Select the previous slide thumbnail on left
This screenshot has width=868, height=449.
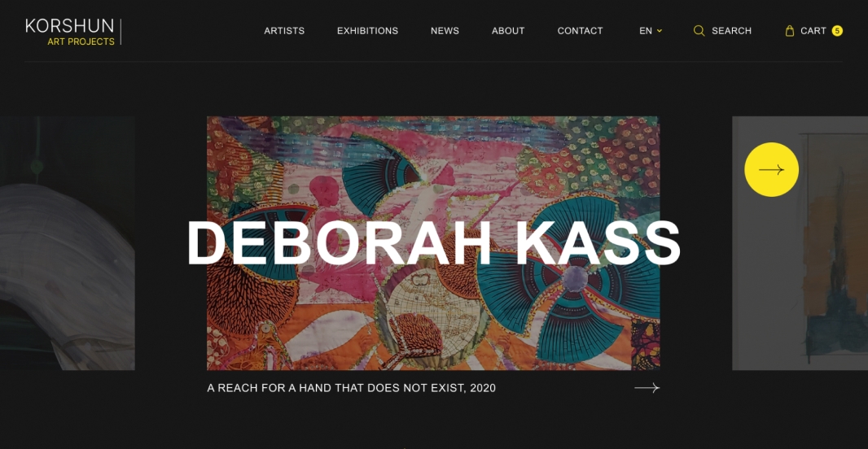point(67,242)
